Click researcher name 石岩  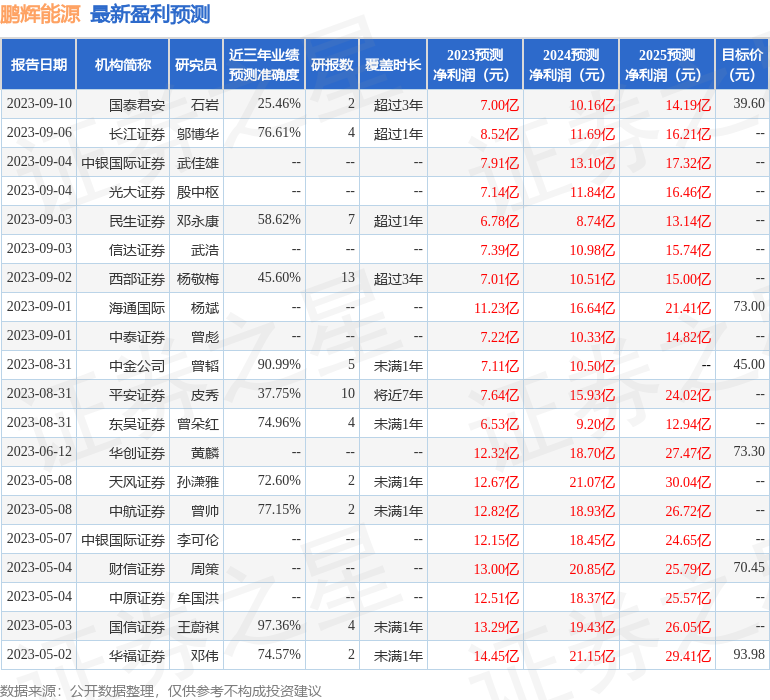[x=205, y=105]
